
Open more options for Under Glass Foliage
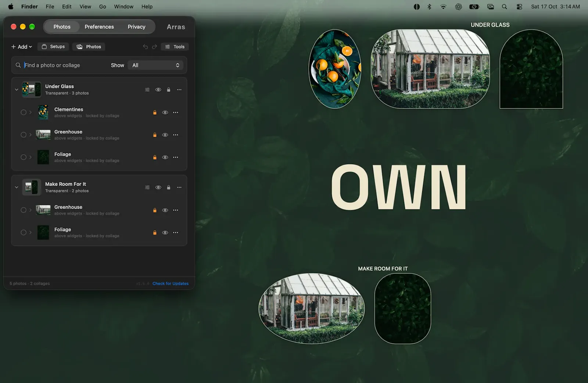click(x=176, y=157)
